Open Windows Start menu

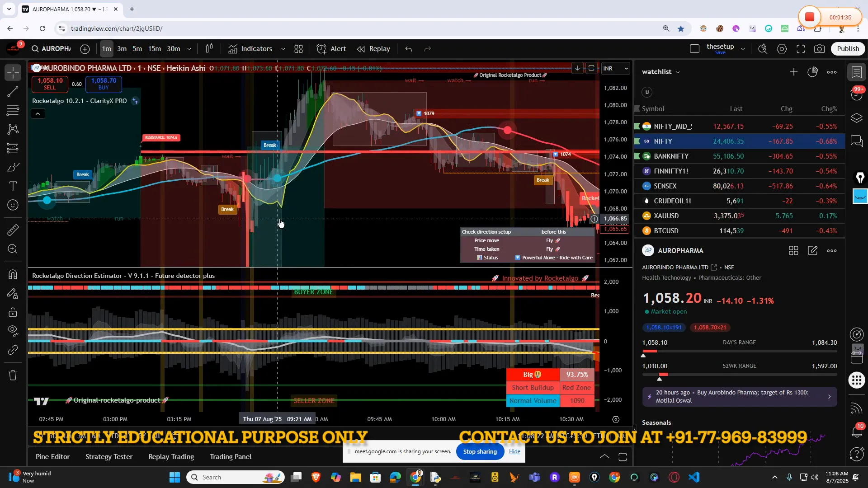175,477
